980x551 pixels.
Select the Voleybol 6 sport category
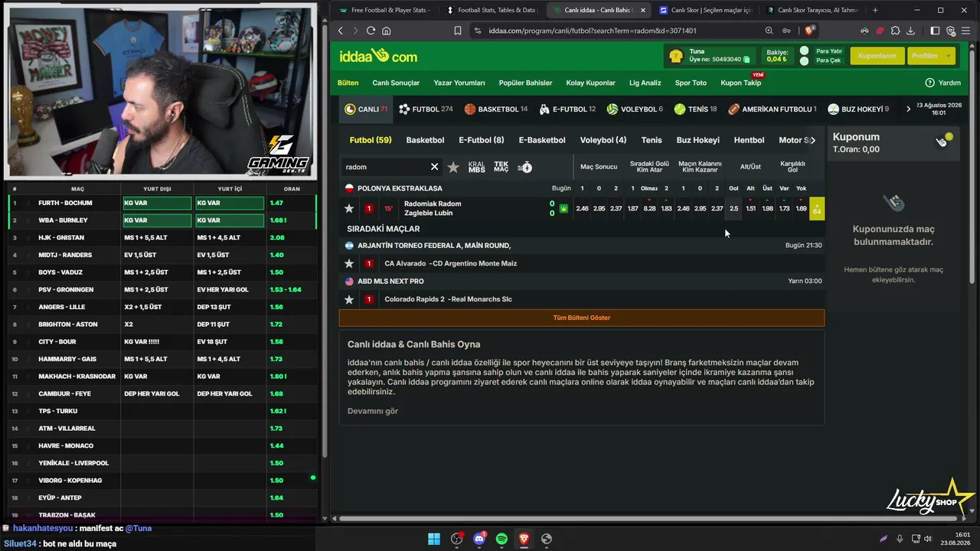click(635, 109)
